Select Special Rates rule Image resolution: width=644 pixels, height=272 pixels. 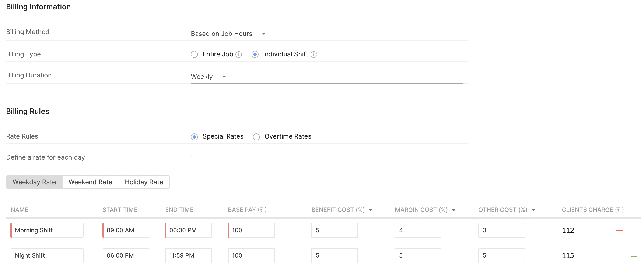194,137
